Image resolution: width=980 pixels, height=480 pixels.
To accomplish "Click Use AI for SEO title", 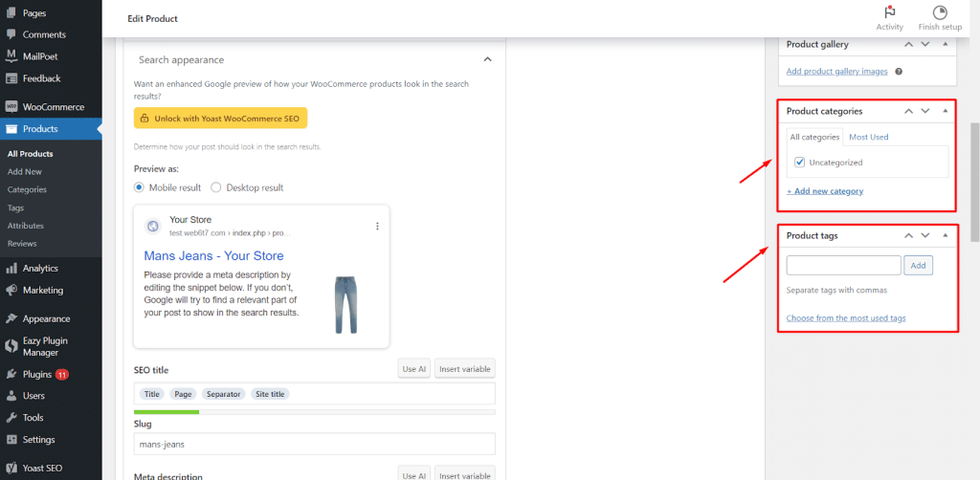I will pos(413,369).
